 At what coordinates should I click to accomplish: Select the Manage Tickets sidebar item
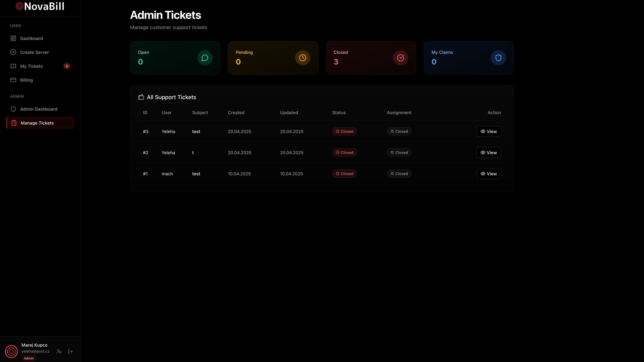(37, 123)
